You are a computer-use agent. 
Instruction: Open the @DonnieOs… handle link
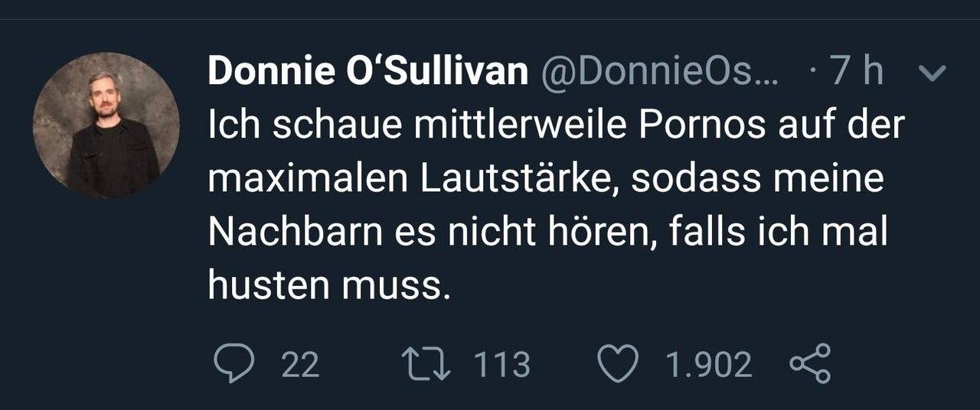(659, 73)
